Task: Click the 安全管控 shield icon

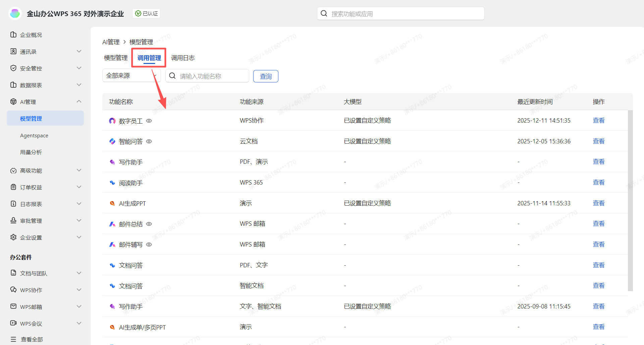Action: [x=13, y=68]
